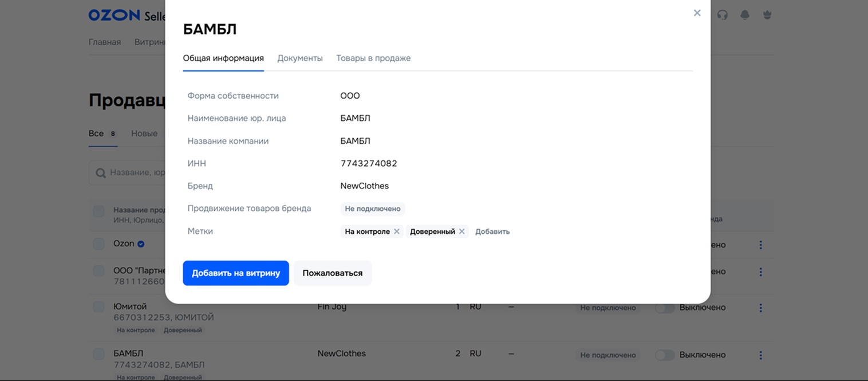
Task: Click the Не подключено badge in the БАМБЛ table row
Action: (608, 355)
